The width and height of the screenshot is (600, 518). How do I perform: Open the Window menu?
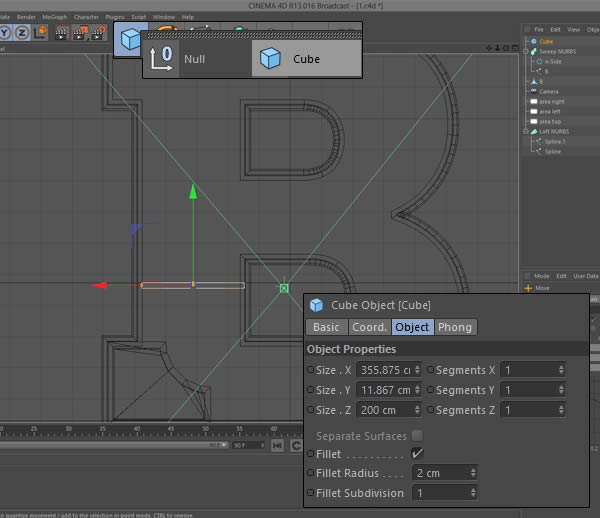pyautogui.click(x=164, y=17)
